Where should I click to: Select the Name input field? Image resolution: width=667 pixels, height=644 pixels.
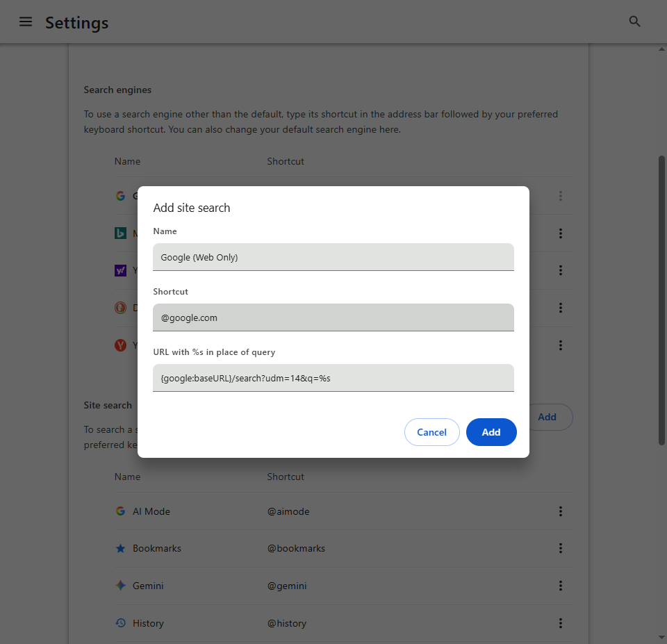[x=333, y=256]
